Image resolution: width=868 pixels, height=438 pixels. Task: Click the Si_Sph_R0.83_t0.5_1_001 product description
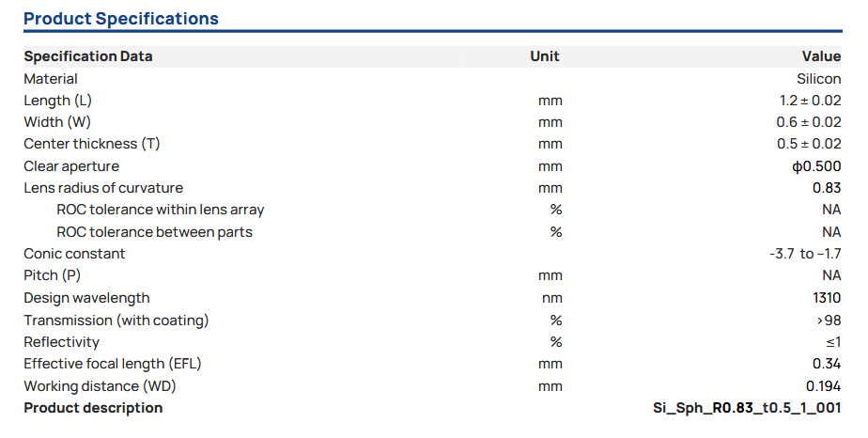tap(747, 408)
